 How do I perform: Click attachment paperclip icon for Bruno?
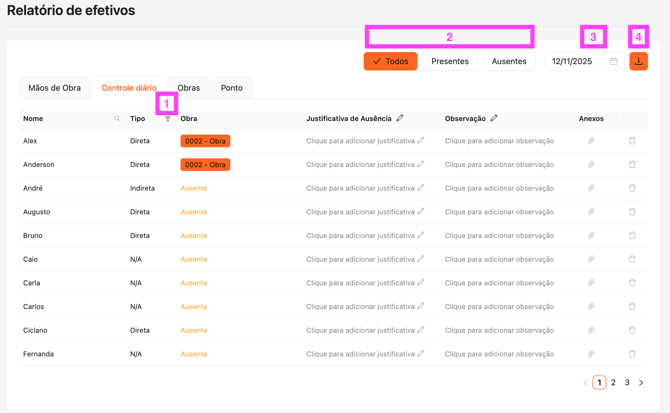pos(591,236)
